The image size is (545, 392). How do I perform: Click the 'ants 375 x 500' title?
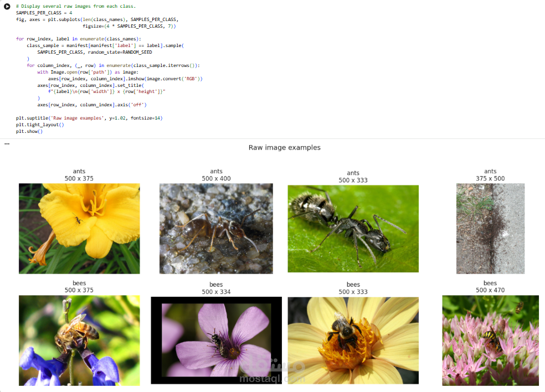coord(490,175)
